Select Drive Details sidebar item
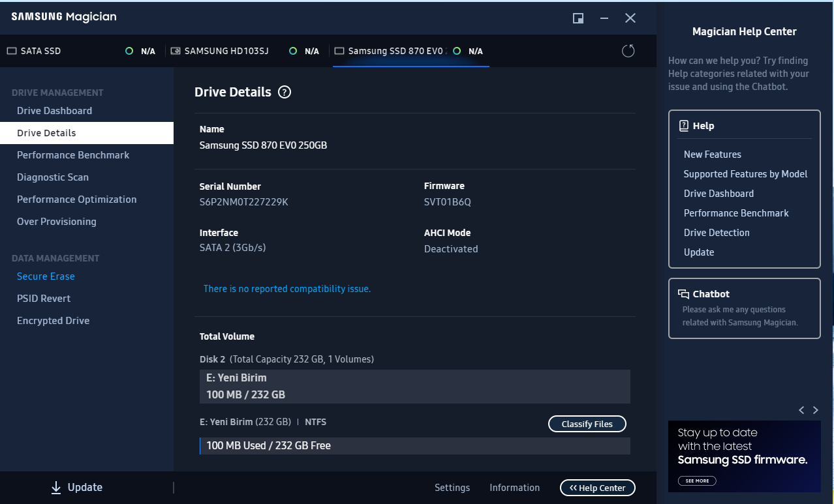This screenshot has width=834, height=504. click(87, 133)
